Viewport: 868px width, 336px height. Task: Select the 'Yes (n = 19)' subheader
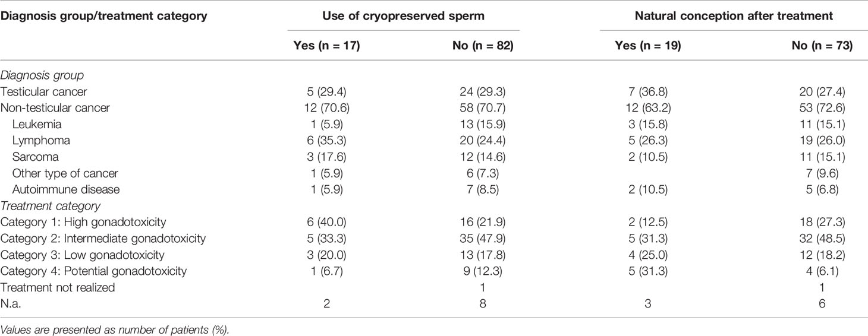(650, 46)
